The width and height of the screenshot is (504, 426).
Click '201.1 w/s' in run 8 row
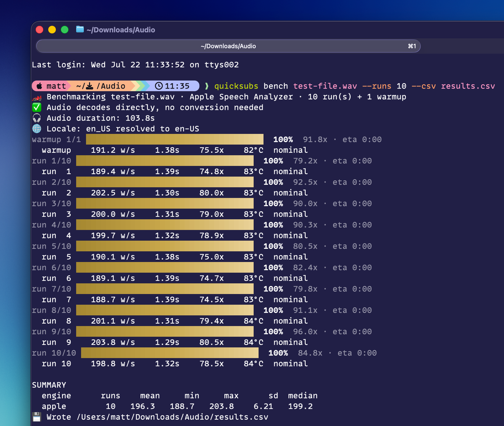113,321
